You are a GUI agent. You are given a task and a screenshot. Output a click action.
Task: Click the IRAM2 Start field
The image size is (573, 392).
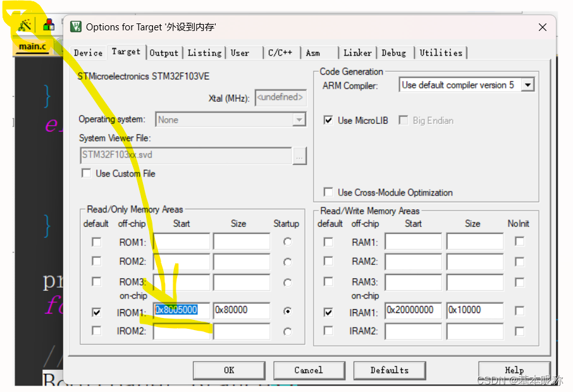click(x=413, y=331)
